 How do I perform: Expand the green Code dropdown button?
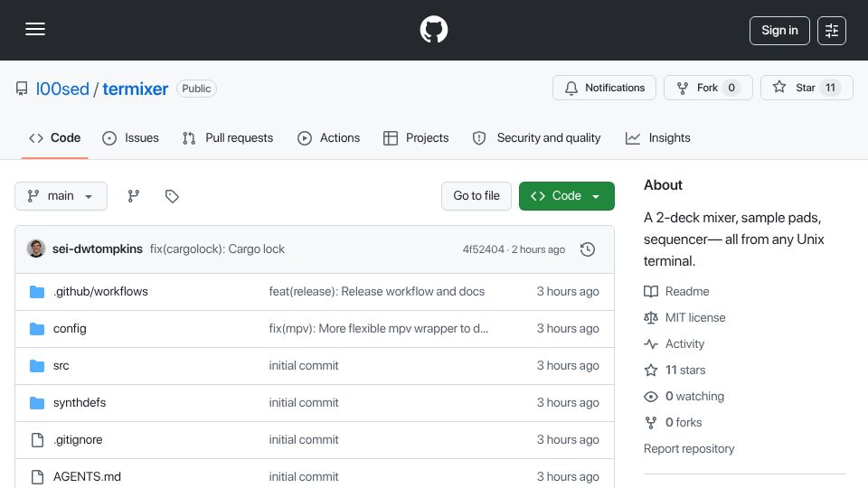coord(566,196)
